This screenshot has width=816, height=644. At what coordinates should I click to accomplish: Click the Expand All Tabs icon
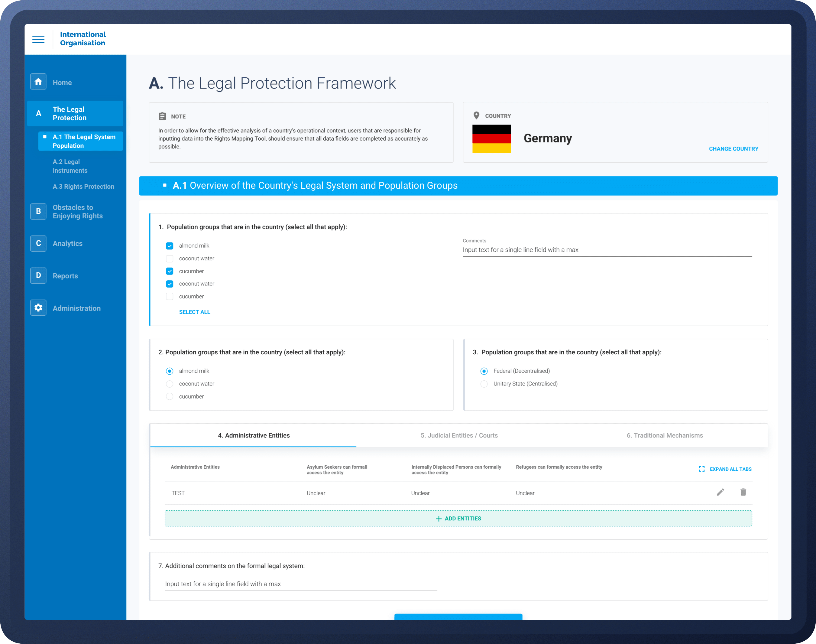(702, 469)
